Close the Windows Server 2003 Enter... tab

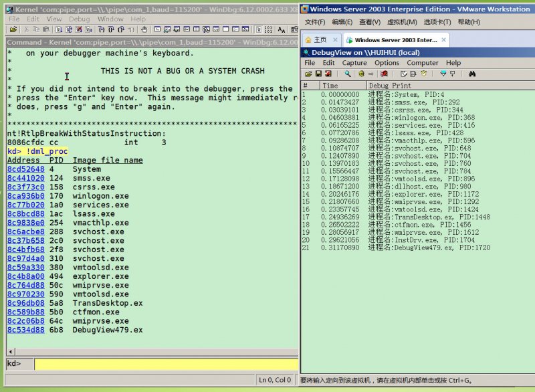pos(443,40)
